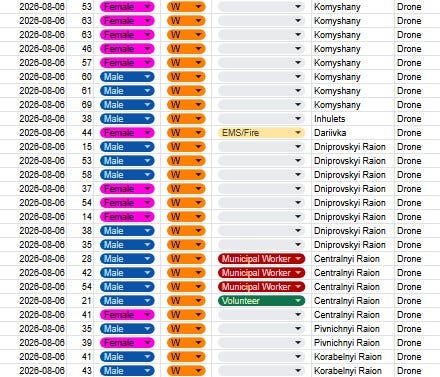440x377 pixels.
Task: Select the date cell in the Volunteer row
Action: point(33,301)
